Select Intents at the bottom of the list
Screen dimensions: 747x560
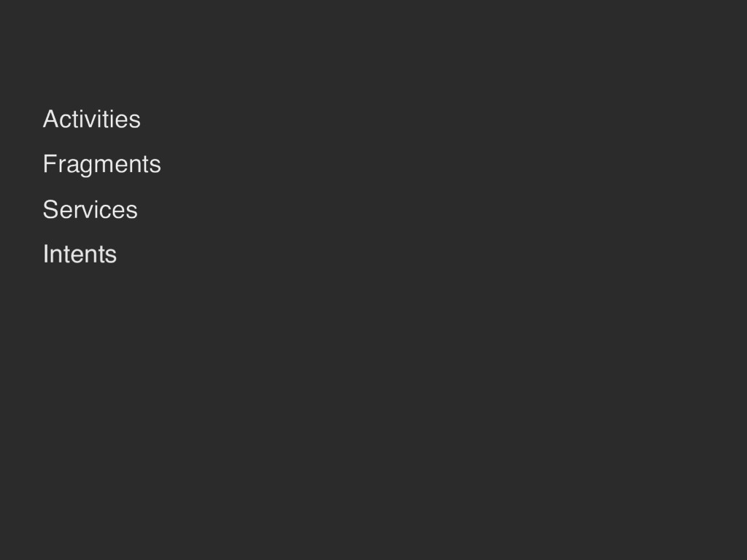click(x=80, y=254)
